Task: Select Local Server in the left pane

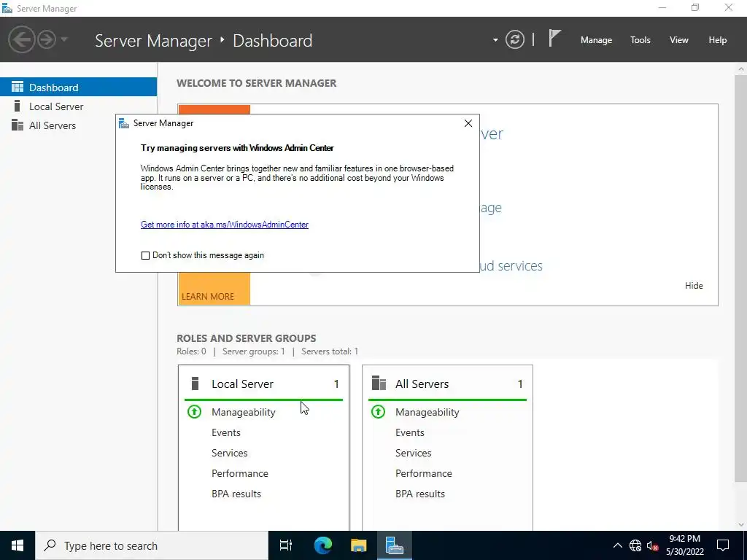Action: coord(79,106)
